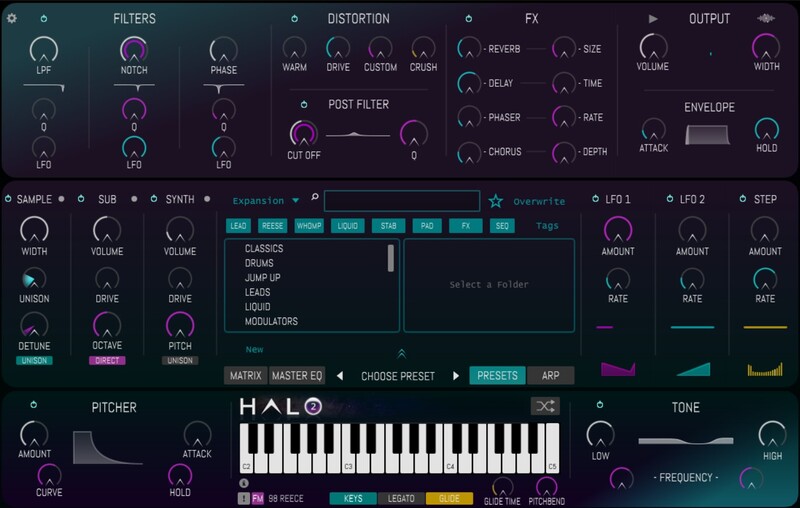
Task: Toggle the POST FILTER power button
Action: (x=304, y=105)
